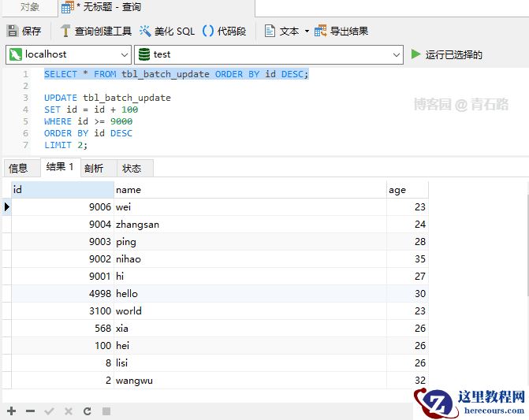Image resolution: width=529 pixels, height=420 pixels.
Task: Discard changes with the X icon
Action: point(69,411)
